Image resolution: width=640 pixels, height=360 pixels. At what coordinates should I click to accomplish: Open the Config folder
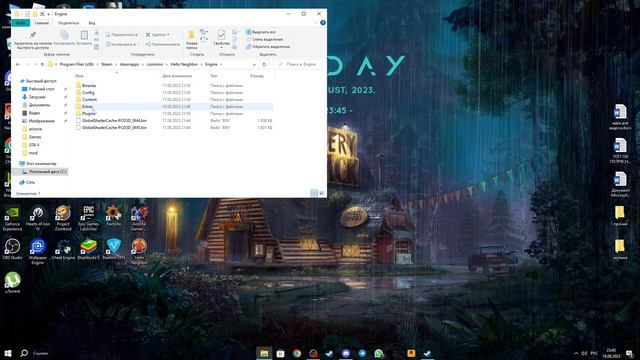[x=88, y=93]
